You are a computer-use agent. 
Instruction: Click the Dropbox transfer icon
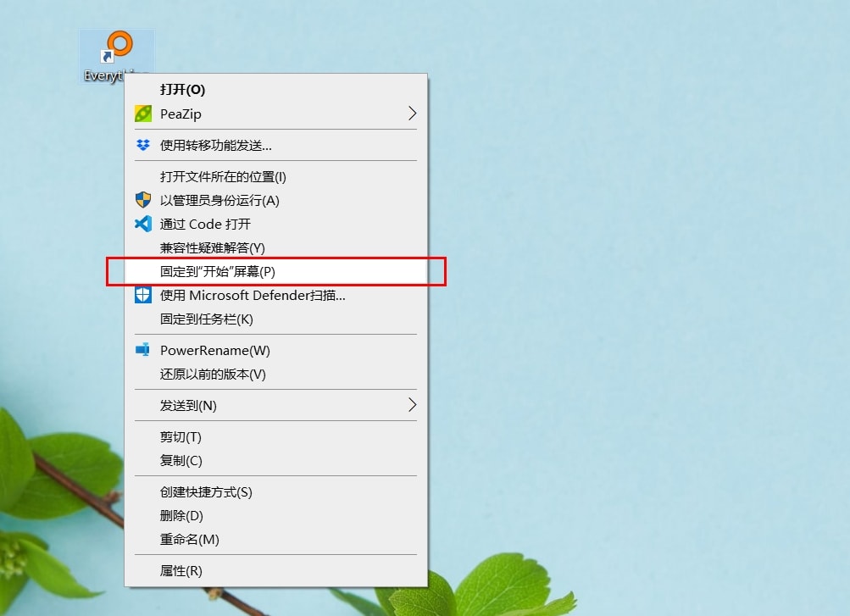pyautogui.click(x=143, y=145)
